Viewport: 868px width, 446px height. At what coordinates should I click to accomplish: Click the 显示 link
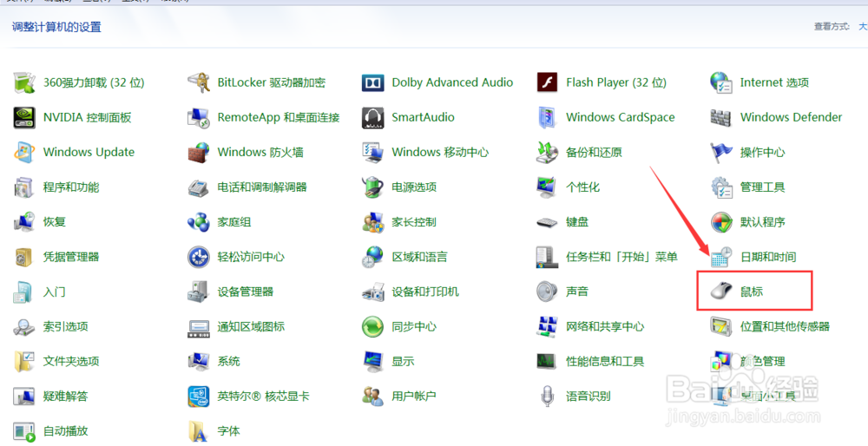[x=403, y=361]
